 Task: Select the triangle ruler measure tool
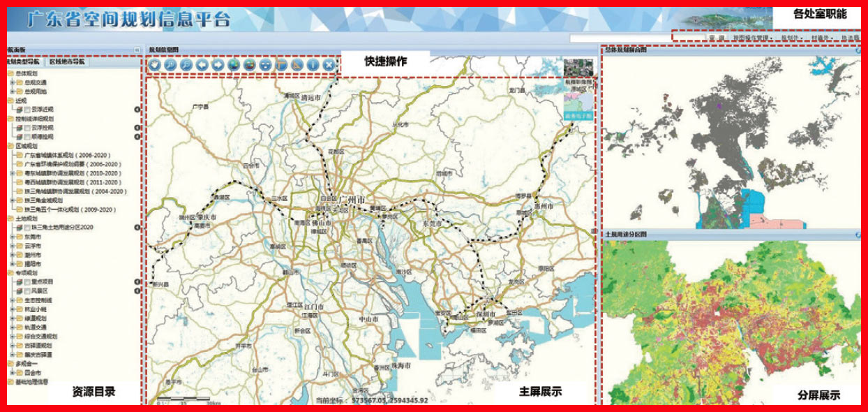pos(297,65)
